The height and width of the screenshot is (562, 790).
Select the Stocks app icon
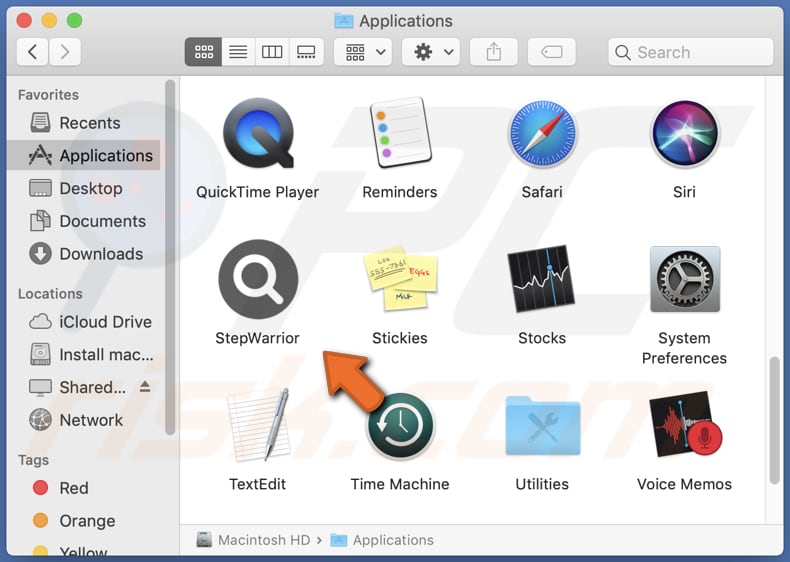542,279
